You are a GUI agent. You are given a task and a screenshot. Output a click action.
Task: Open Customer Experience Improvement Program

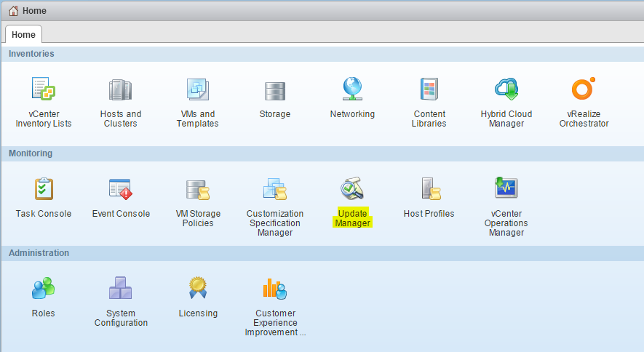275,289
